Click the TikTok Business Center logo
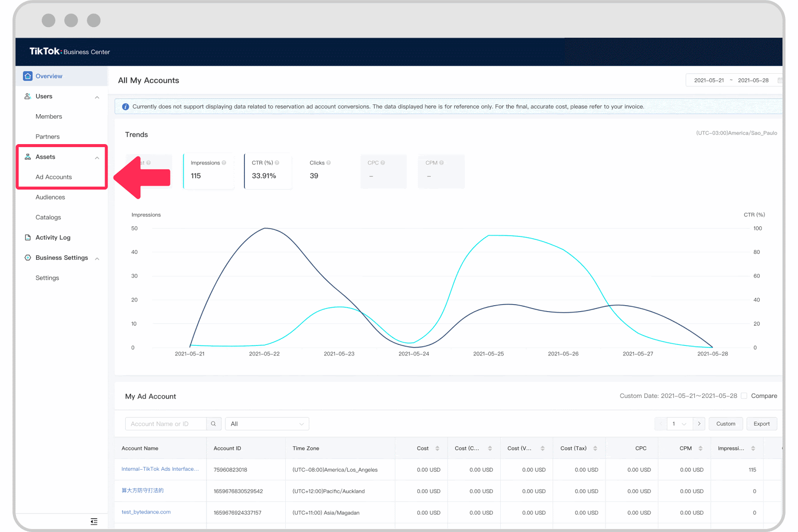 click(69, 51)
